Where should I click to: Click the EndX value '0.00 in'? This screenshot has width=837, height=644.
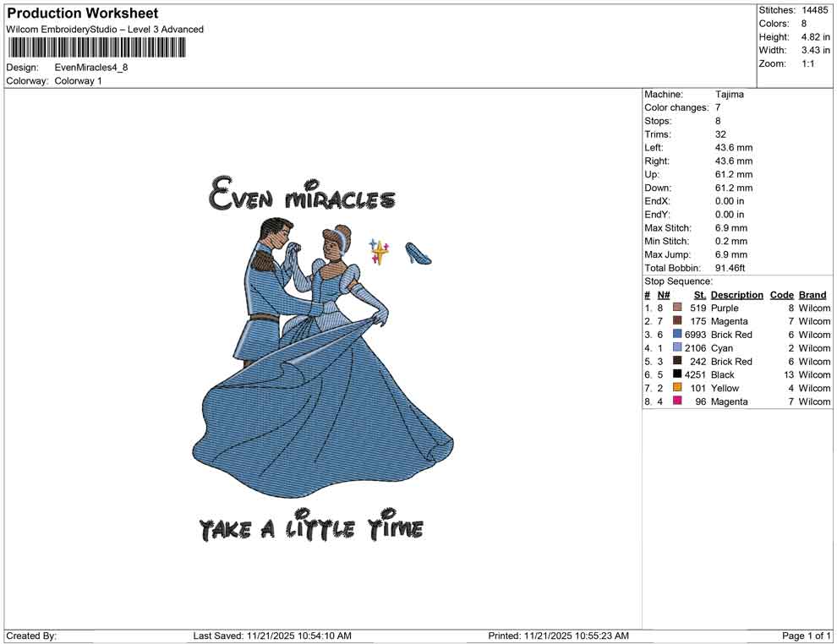click(x=730, y=200)
